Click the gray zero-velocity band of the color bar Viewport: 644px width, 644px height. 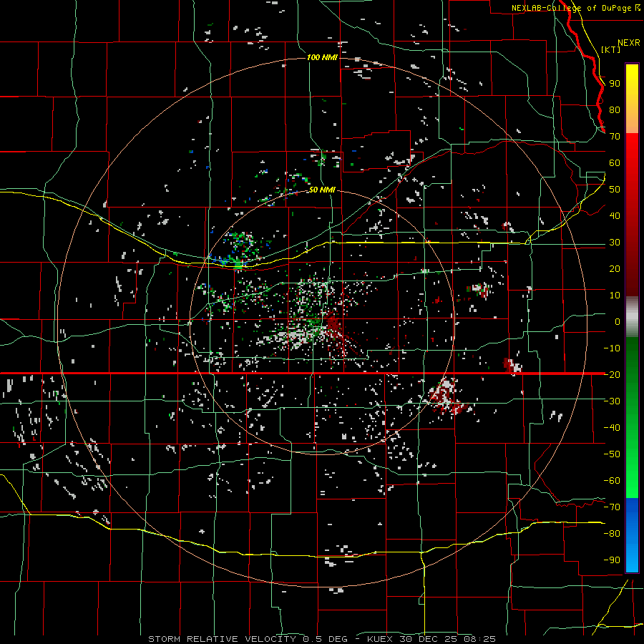click(x=632, y=316)
